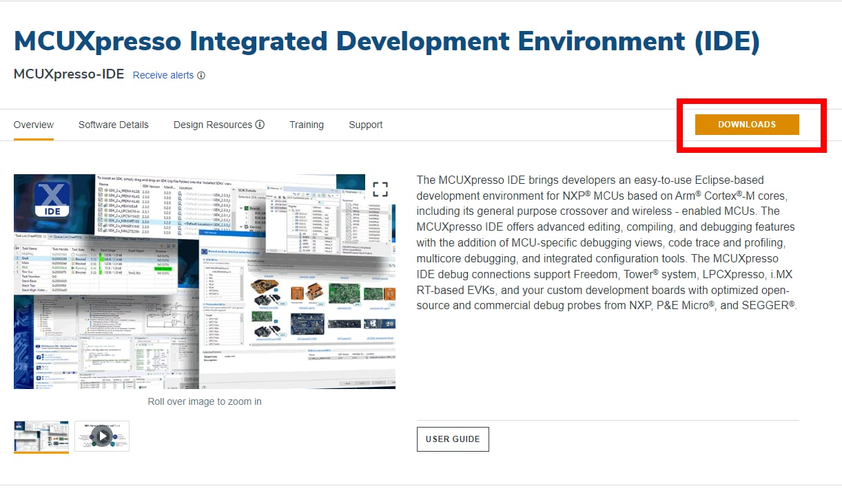
Task: Click the Receive alerts link
Action: (163, 76)
